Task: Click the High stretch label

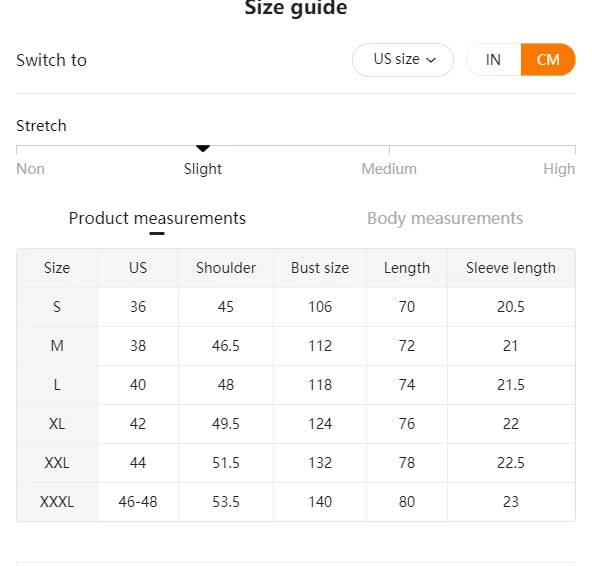Action: 559,169
